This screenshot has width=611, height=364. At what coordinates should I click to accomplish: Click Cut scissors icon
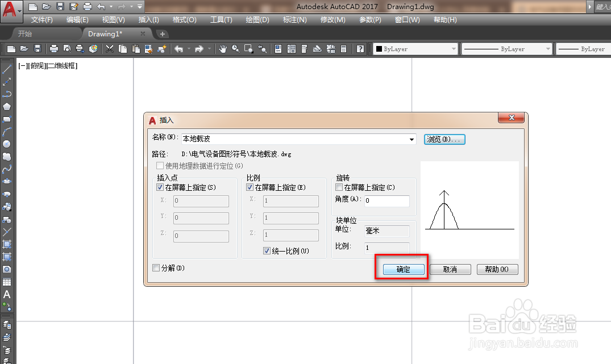point(110,49)
